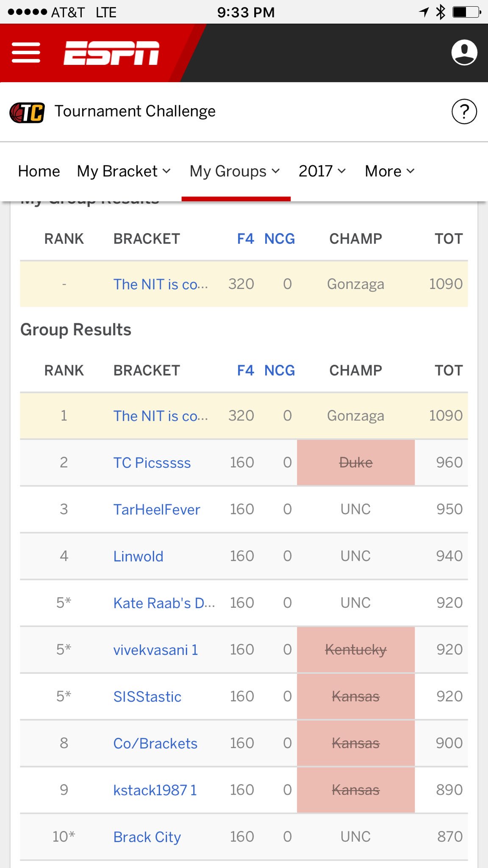Viewport: 488px width, 868px height.
Task: Open the user profile icon
Action: tap(464, 53)
